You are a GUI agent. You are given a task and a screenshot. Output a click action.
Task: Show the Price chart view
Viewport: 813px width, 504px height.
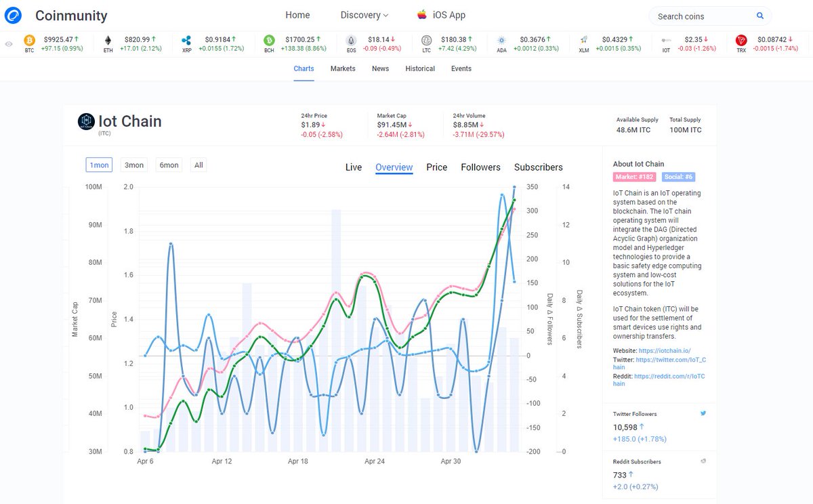[437, 167]
